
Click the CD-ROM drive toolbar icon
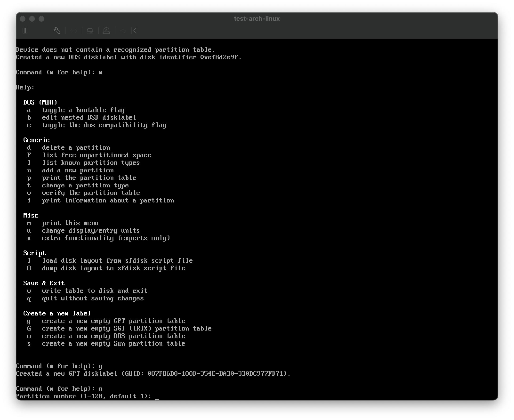106,30
